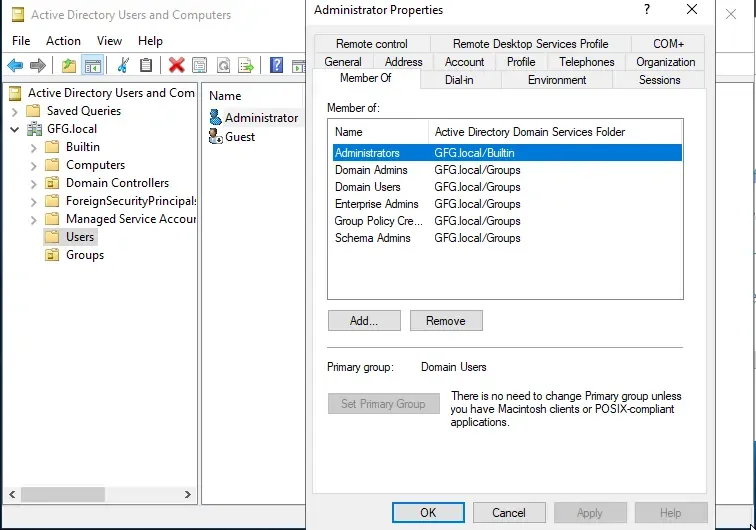Select the Group Policy Cre... row
Viewport: 756px width, 530px height.
point(507,221)
